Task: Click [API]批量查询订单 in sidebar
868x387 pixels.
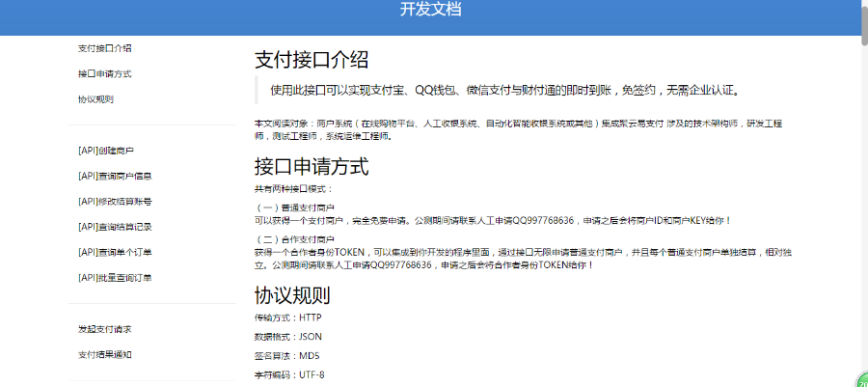Action: click(x=115, y=278)
